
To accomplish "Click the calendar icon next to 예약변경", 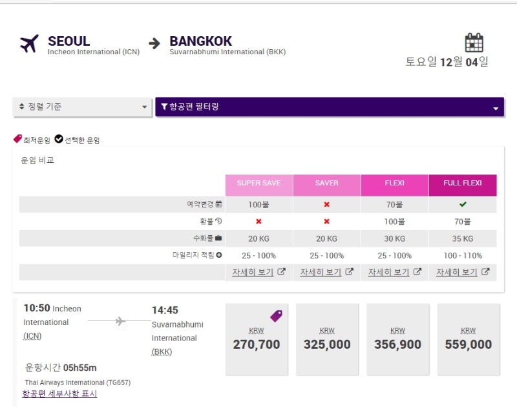I will click(x=218, y=204).
